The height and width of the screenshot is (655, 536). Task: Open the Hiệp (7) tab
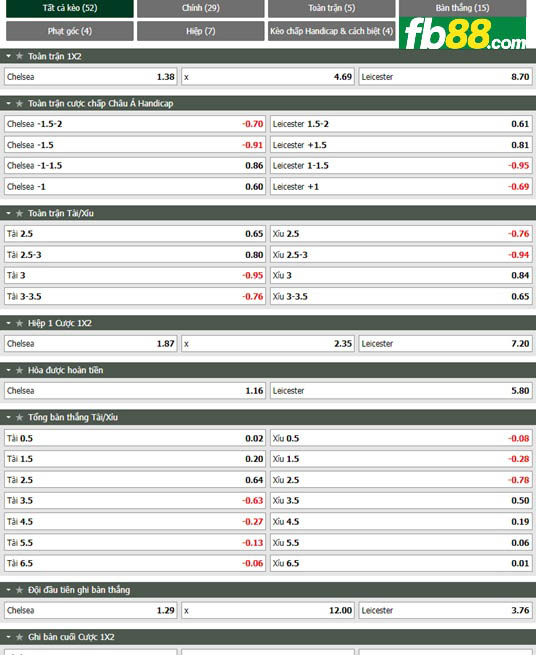201,31
